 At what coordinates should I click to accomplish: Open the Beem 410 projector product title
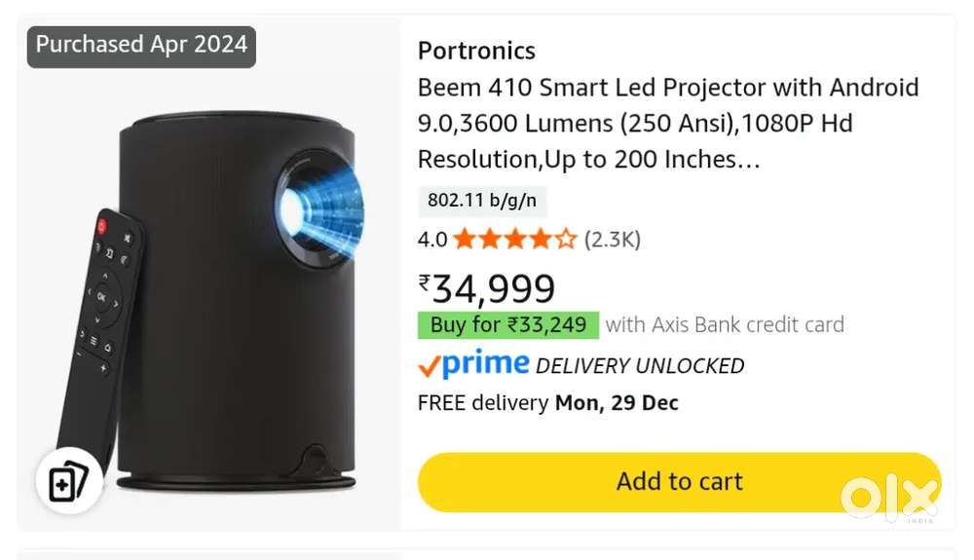pyautogui.click(x=668, y=124)
